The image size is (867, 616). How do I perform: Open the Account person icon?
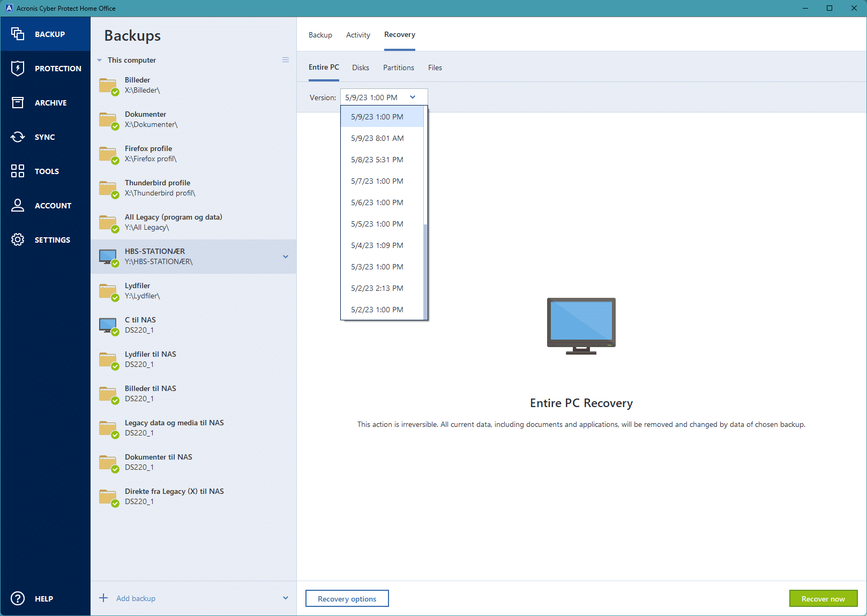pyautogui.click(x=18, y=205)
